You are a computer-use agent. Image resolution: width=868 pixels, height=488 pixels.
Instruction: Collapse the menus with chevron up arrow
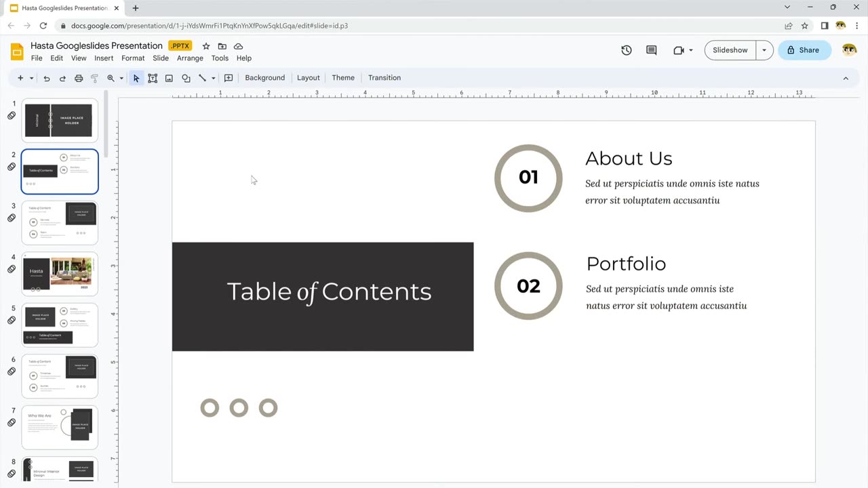(x=846, y=78)
